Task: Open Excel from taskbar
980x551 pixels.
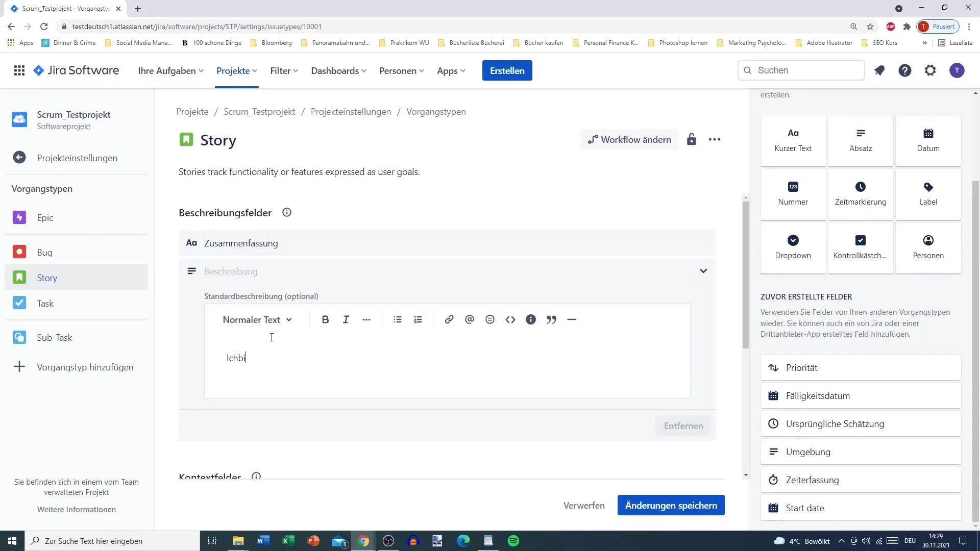Action: click(x=288, y=541)
